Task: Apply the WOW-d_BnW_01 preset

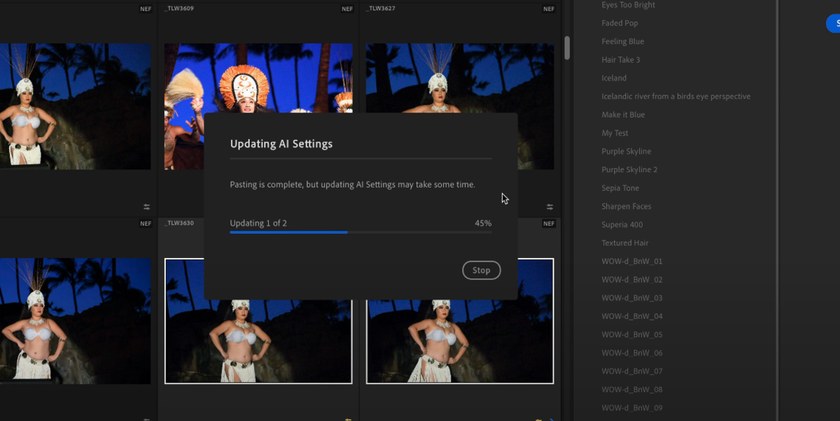Action: pyautogui.click(x=632, y=261)
